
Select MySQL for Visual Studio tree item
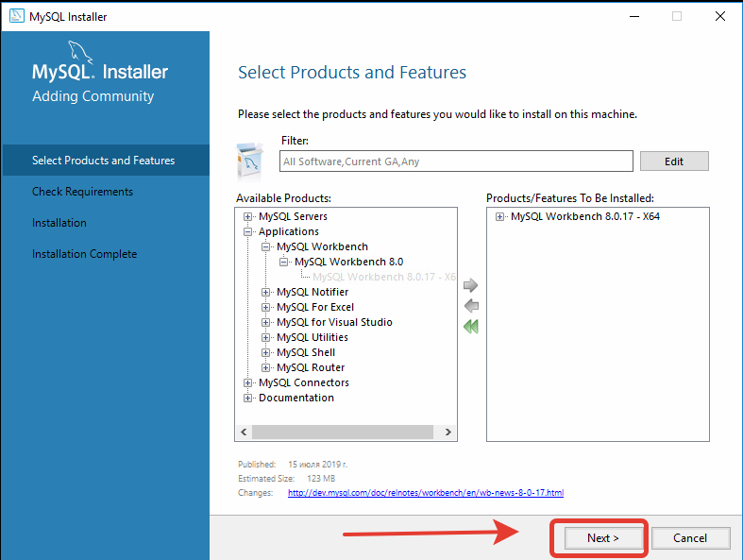(x=334, y=322)
